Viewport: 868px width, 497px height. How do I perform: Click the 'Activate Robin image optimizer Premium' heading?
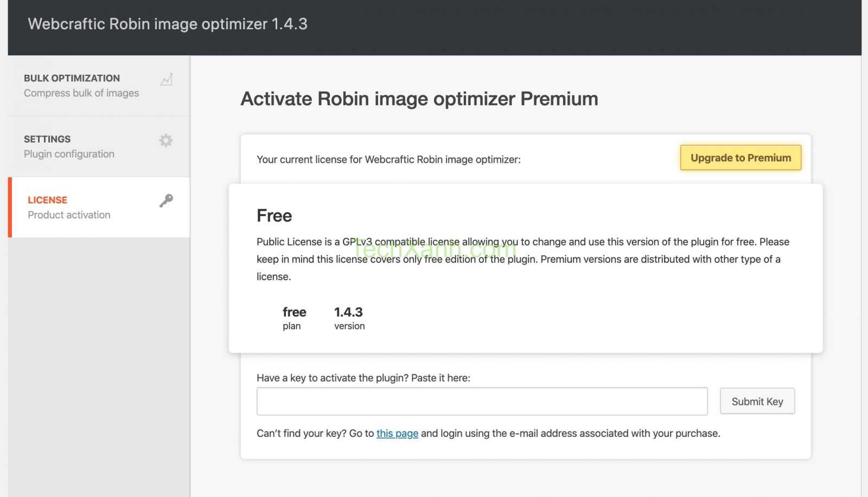[419, 99]
